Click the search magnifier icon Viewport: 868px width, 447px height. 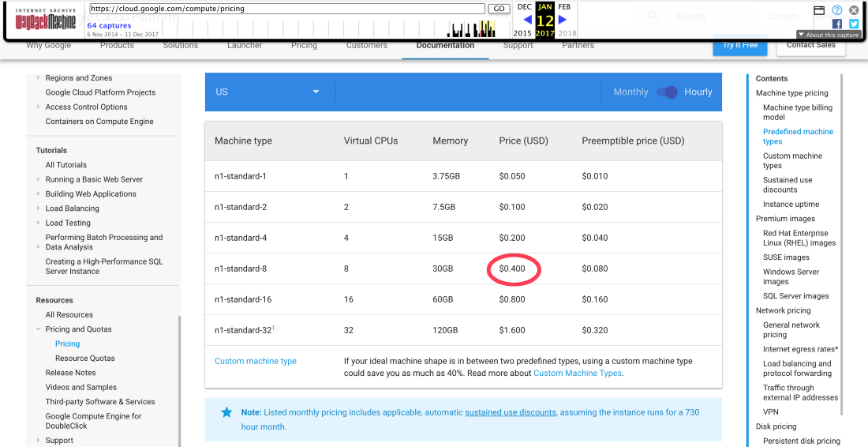point(654,16)
